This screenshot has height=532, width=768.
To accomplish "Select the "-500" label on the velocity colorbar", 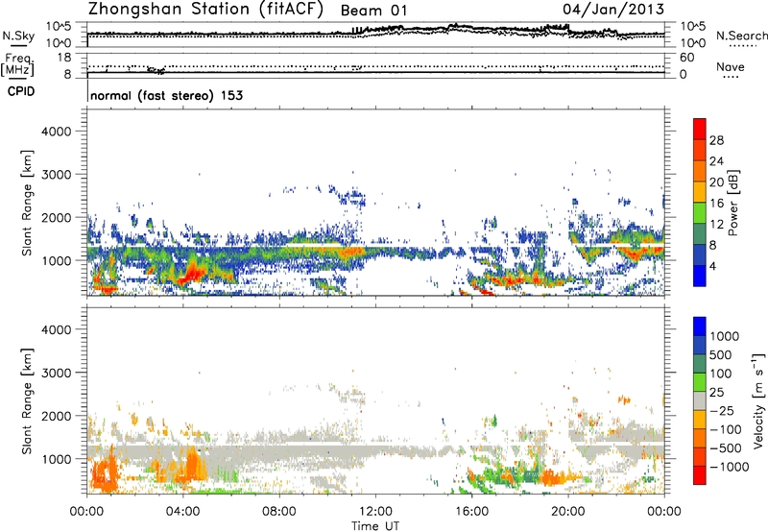I will (725, 448).
